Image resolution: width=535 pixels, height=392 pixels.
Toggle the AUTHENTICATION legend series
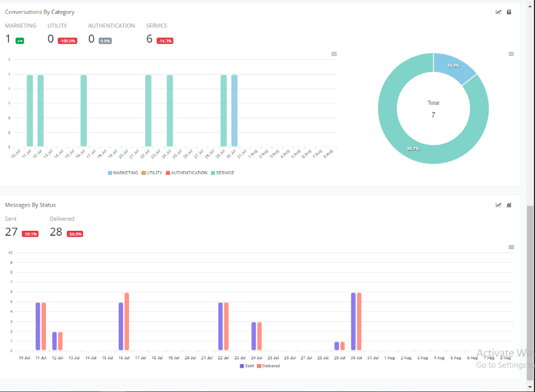pyautogui.click(x=186, y=173)
